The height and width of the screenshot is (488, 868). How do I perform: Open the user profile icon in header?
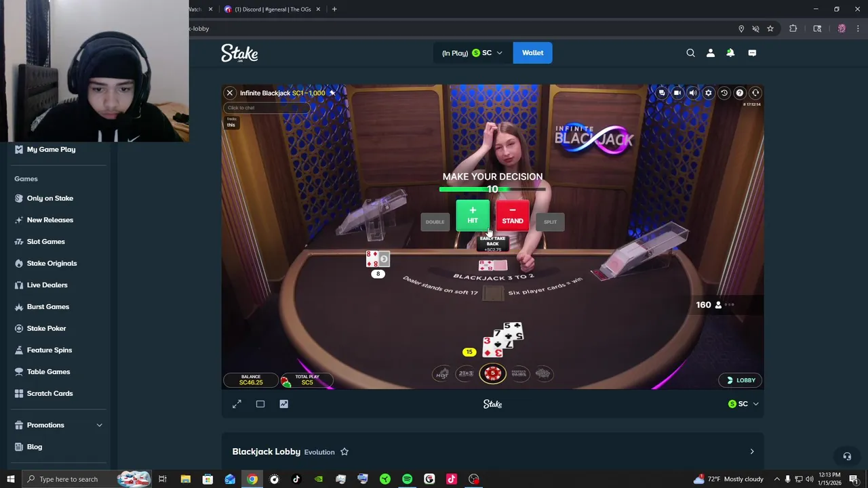[x=711, y=53]
